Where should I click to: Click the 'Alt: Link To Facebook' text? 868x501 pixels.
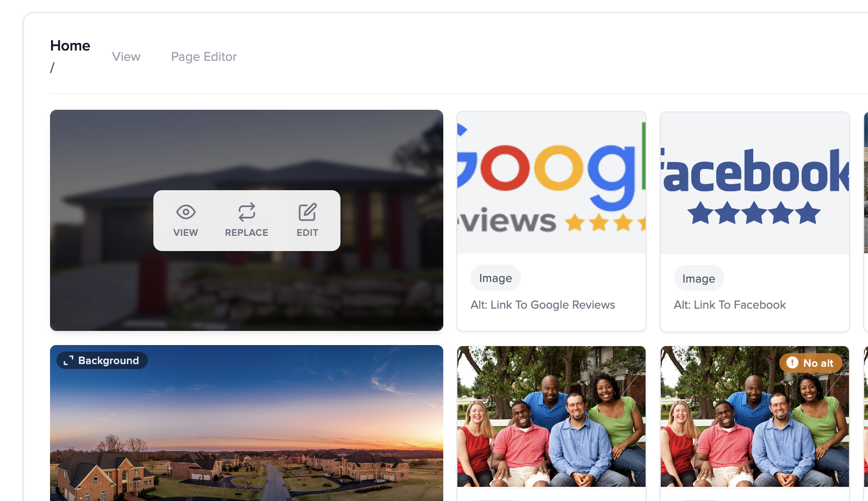(x=730, y=305)
